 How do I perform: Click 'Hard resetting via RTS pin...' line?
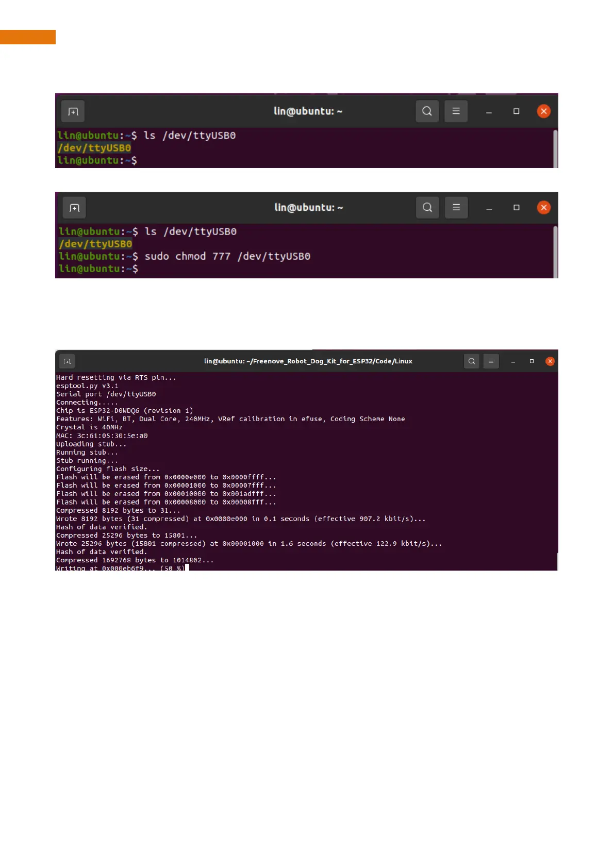coord(116,378)
